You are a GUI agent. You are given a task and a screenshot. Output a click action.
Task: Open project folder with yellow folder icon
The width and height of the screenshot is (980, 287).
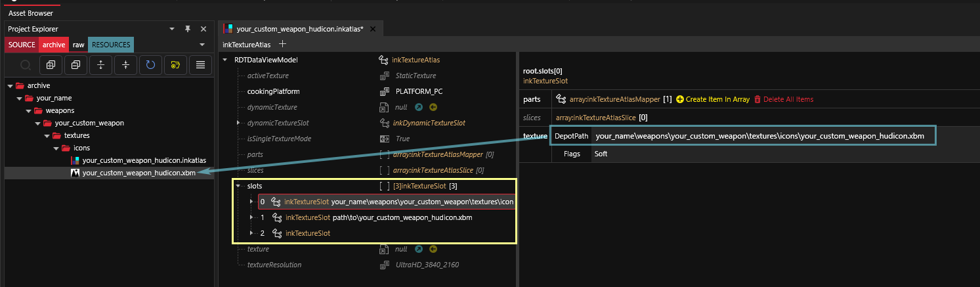[175, 65]
